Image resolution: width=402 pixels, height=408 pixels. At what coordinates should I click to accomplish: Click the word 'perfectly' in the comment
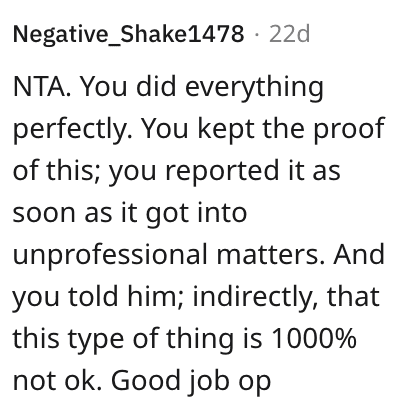coord(74,129)
